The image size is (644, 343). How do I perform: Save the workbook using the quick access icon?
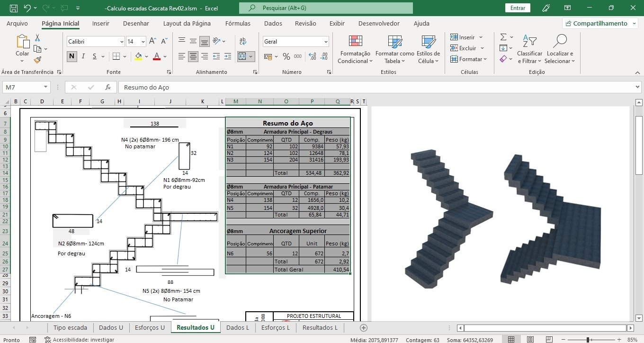(x=13, y=8)
